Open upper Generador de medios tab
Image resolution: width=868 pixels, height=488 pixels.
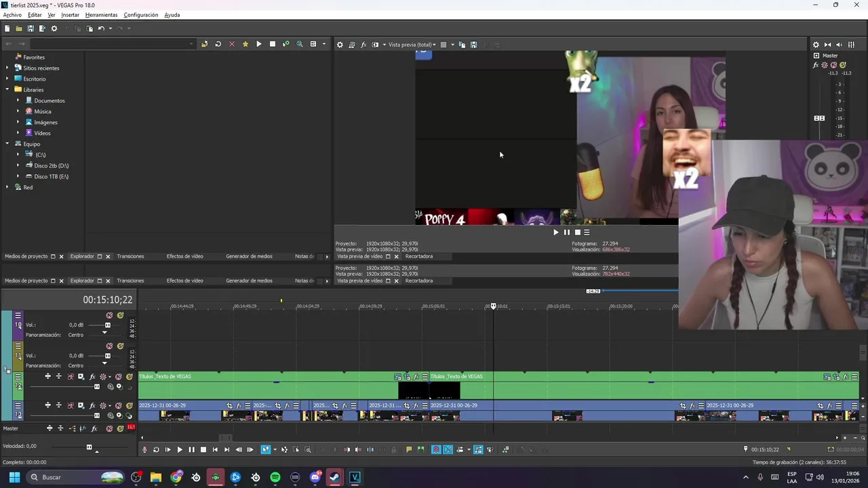click(249, 256)
